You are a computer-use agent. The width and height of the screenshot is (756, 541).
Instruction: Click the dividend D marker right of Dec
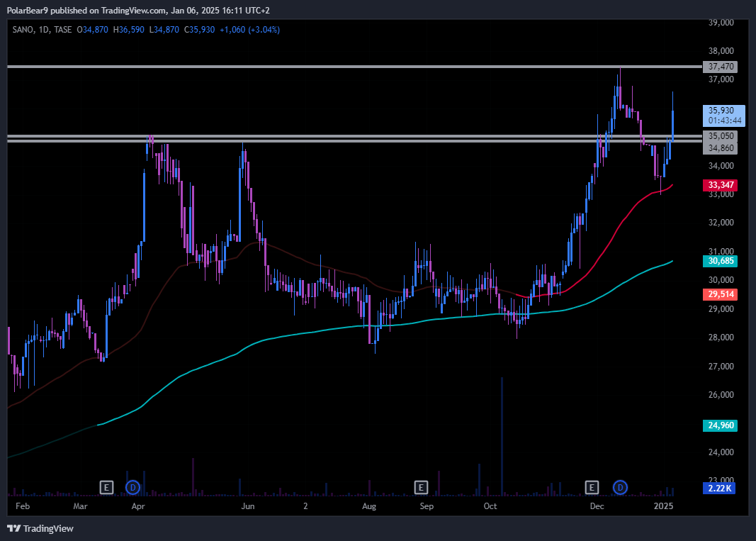pos(620,487)
